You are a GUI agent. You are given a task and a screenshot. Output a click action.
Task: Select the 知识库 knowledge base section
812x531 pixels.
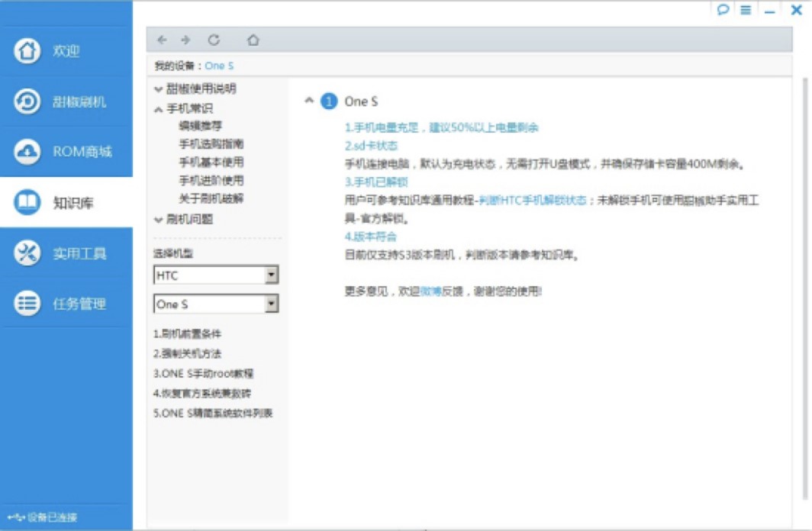pos(66,202)
